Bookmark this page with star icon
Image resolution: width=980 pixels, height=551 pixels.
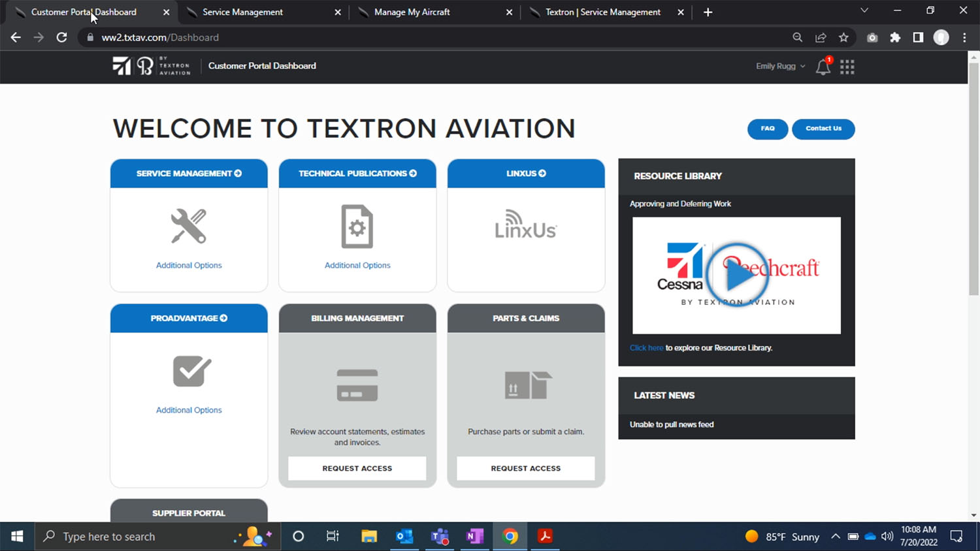click(843, 38)
